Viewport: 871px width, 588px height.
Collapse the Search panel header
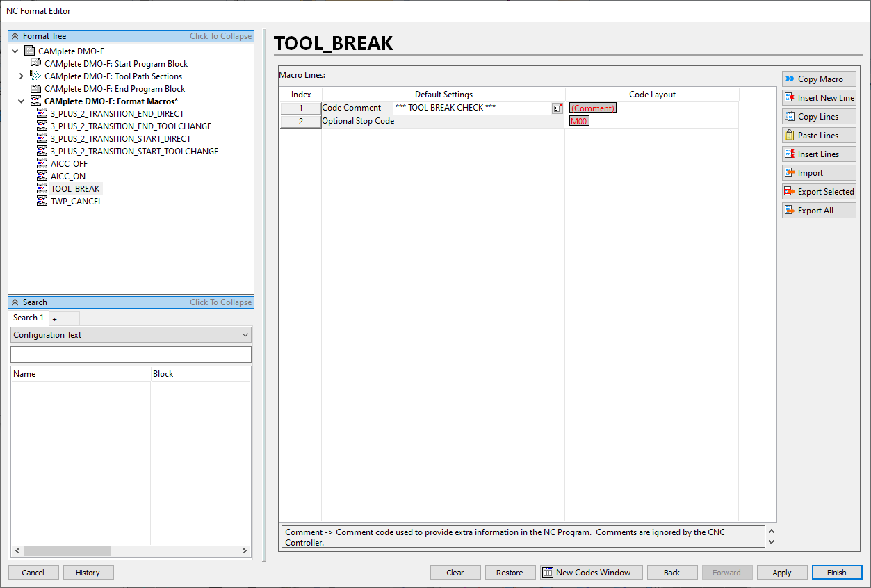point(131,302)
